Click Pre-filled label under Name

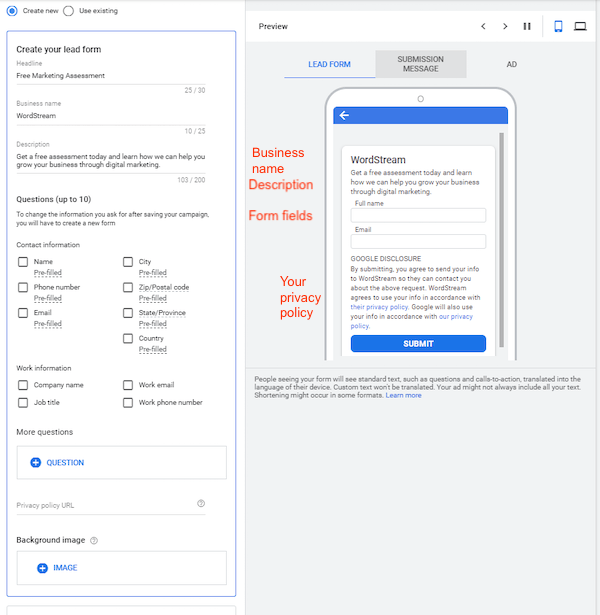coord(47,273)
